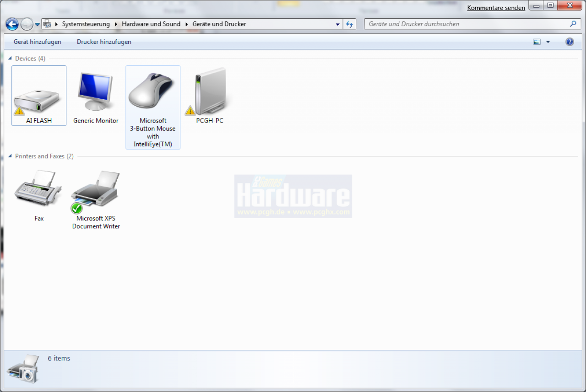
Task: Click Drucker hinzufügen button
Action: click(104, 42)
